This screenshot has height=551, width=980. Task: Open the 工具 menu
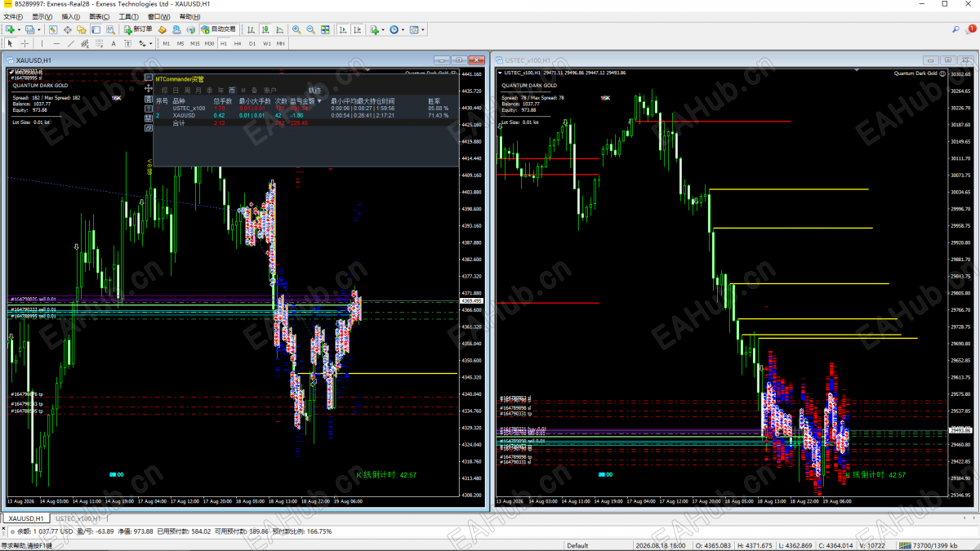tap(129, 16)
